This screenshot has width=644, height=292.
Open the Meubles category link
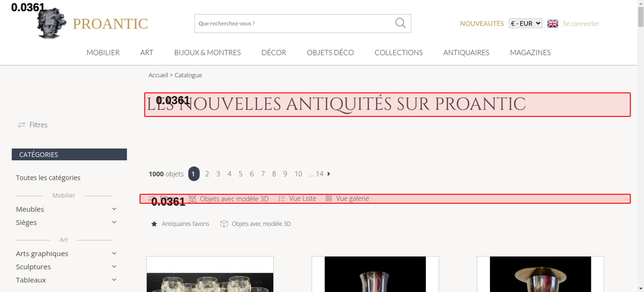click(30, 209)
